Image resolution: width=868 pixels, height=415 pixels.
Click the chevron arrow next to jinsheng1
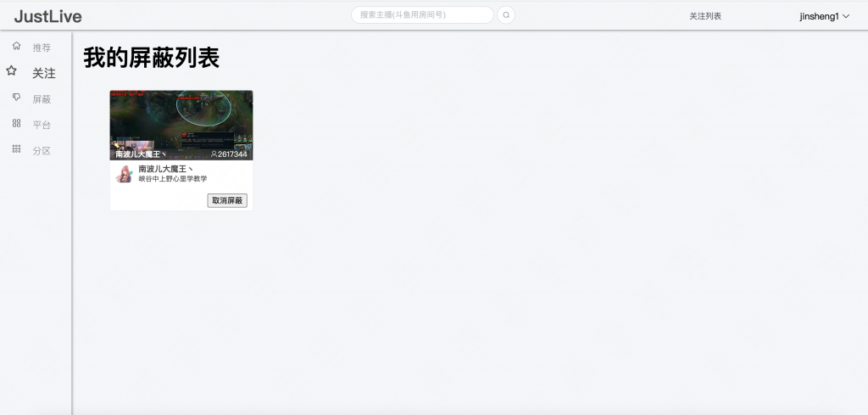(846, 16)
